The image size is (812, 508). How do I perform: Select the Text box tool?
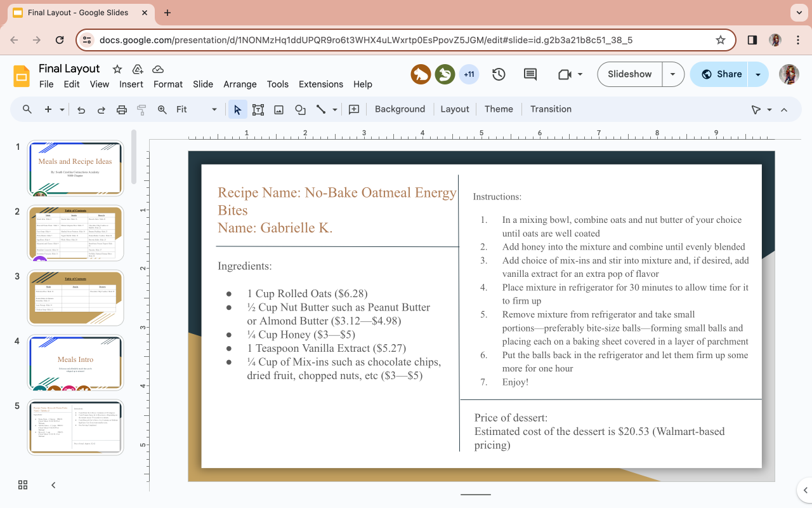tap(258, 109)
